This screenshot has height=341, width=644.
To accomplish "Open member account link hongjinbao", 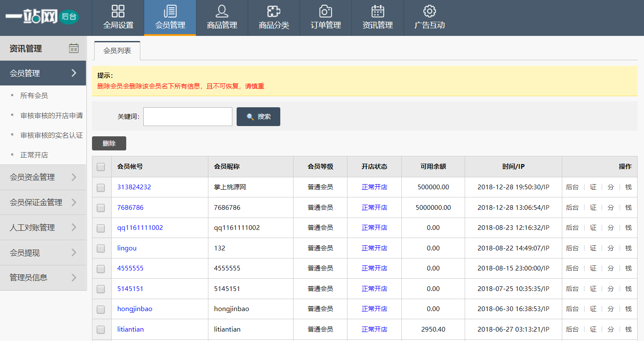I will pos(135,309).
